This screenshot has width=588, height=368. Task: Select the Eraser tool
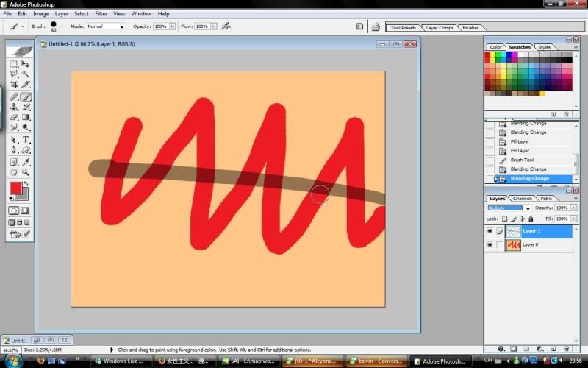tap(14, 117)
